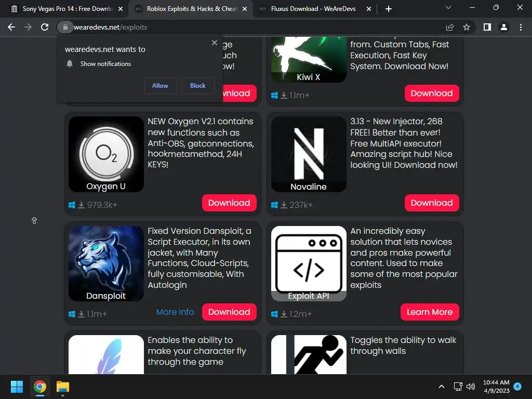Close the Roblox Exploits tab
Screen dimensions: 532x399
[x=245, y=9]
